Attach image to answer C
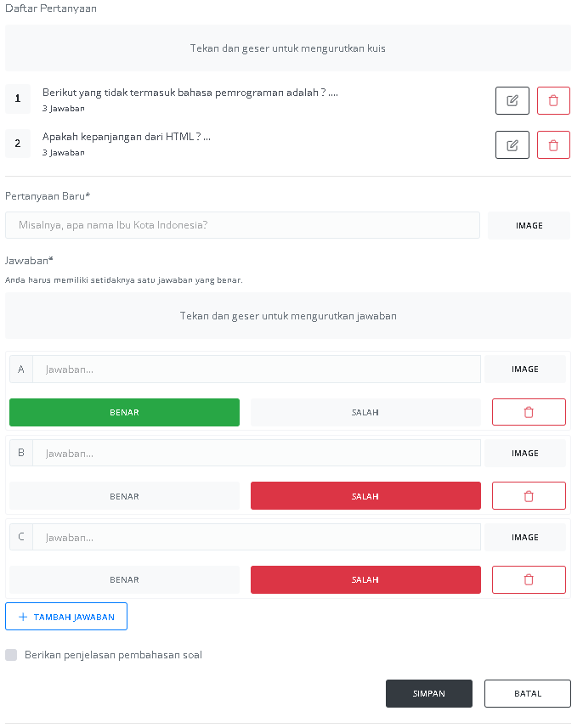 point(525,537)
